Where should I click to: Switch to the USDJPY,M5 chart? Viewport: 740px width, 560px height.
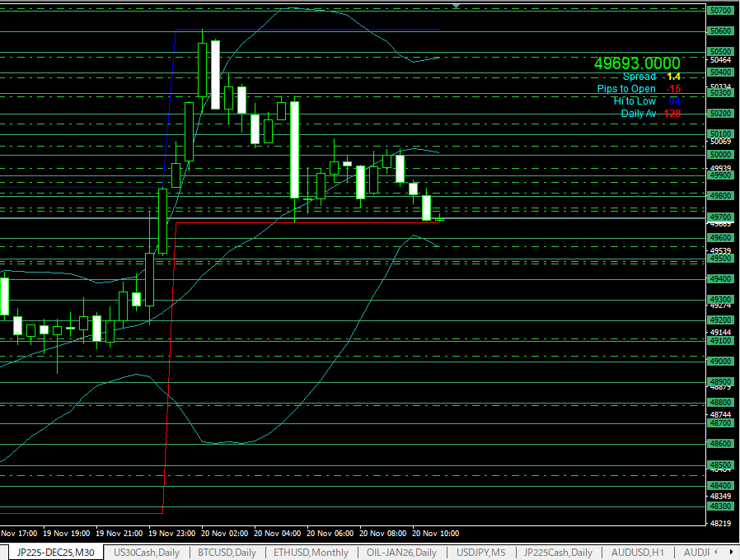[x=481, y=553]
